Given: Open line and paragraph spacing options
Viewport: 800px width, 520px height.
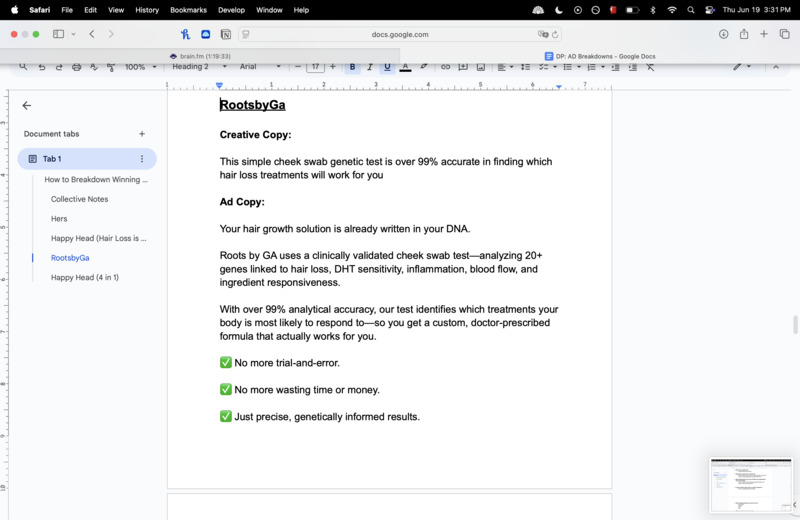Looking at the screenshot, I should (x=525, y=67).
